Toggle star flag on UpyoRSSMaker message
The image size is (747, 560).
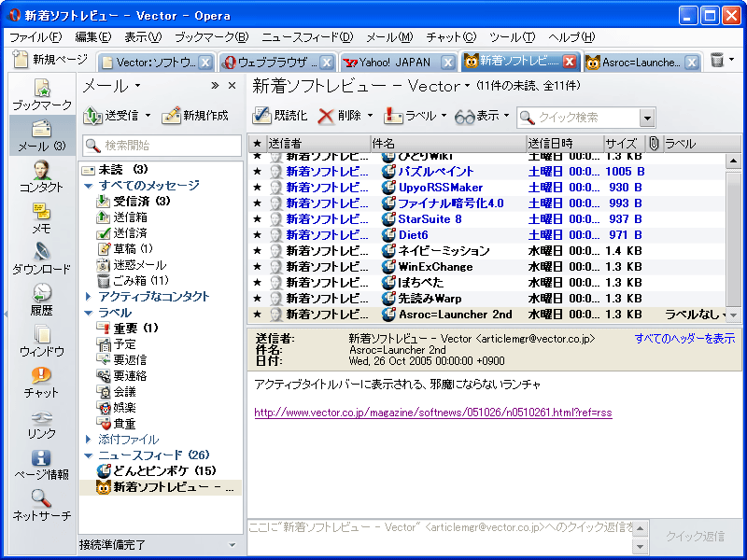tap(258, 188)
